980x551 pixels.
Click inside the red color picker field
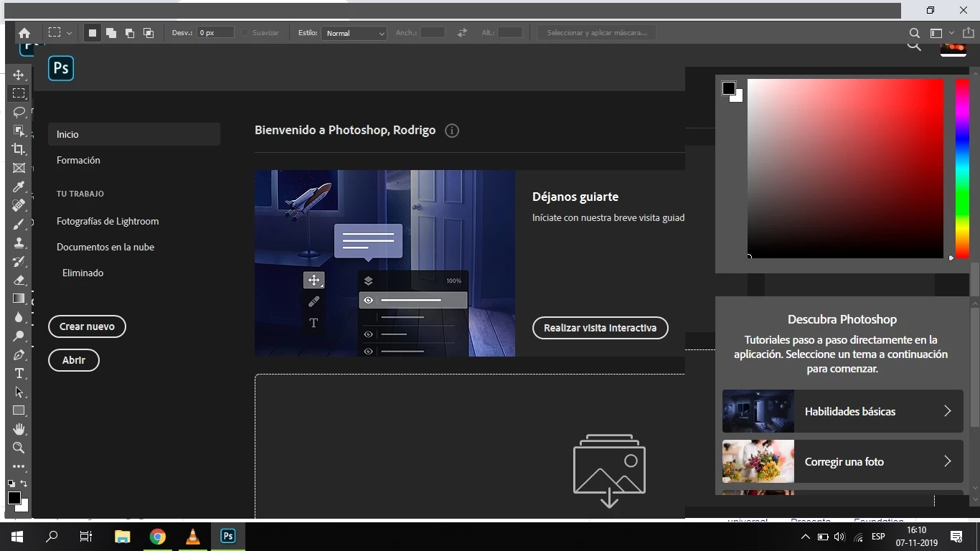[x=845, y=169]
